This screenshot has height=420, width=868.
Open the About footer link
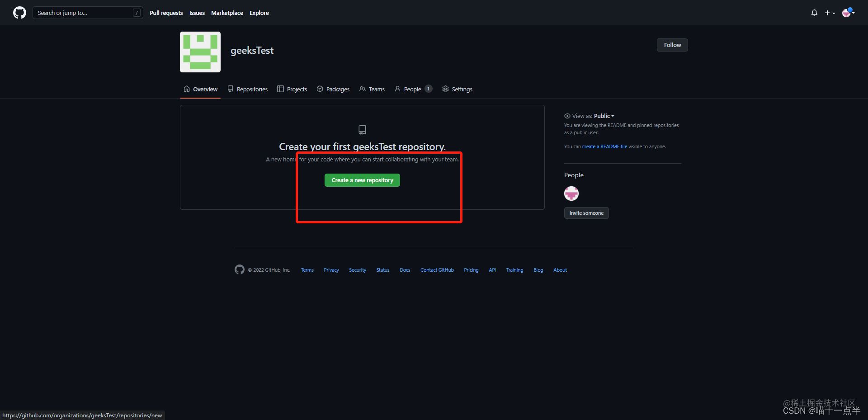coord(560,270)
